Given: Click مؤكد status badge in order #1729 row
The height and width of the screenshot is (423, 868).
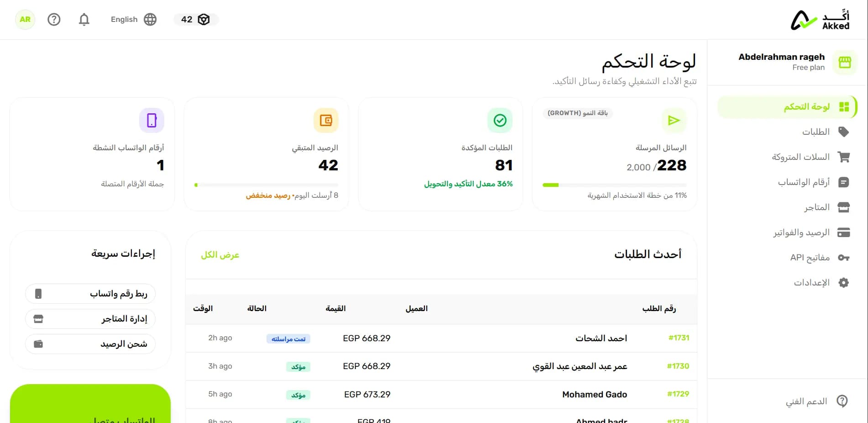Looking at the screenshot, I should tap(298, 395).
